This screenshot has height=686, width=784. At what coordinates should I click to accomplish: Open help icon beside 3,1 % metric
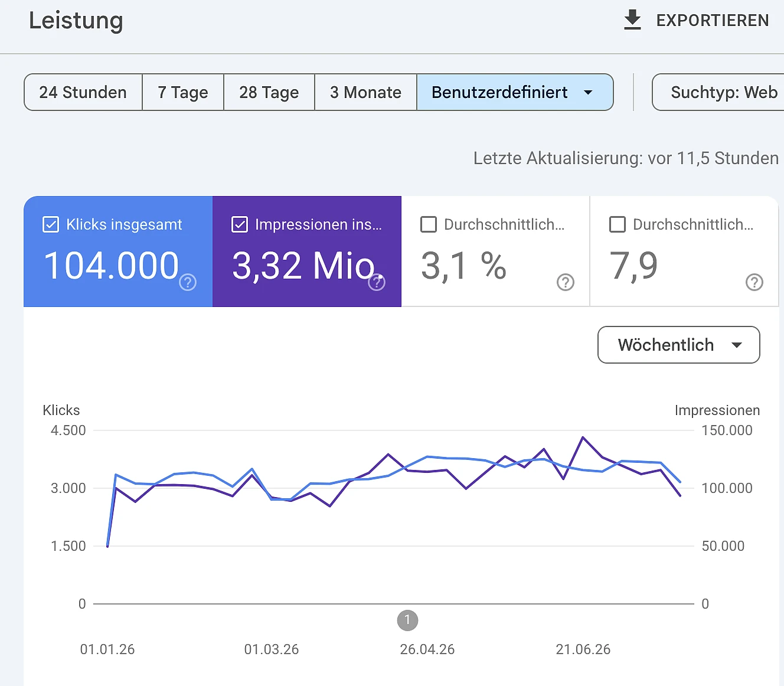tap(566, 282)
